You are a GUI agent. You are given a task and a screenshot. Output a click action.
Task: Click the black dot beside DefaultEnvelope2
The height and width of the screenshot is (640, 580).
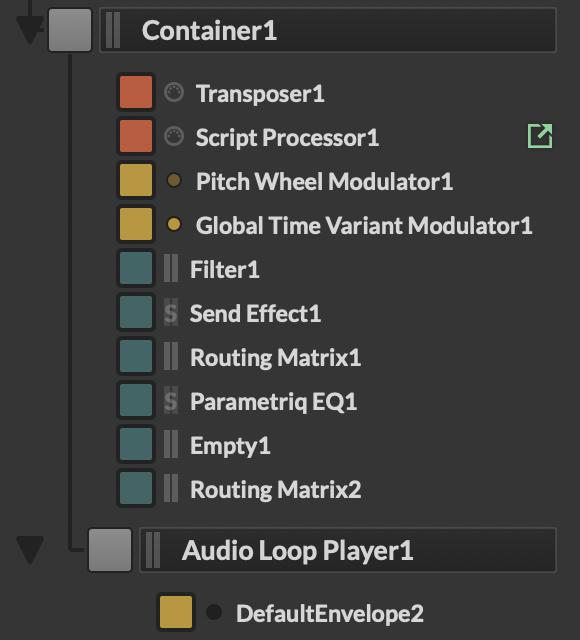click(x=214, y=612)
